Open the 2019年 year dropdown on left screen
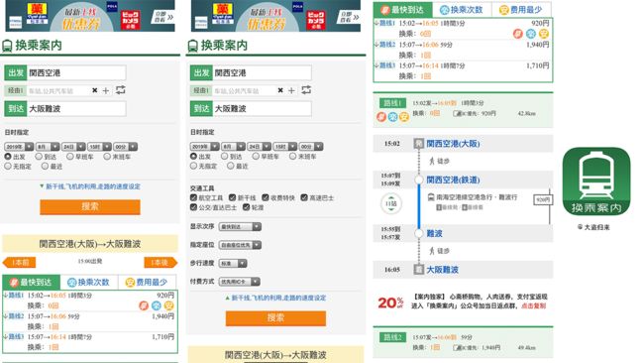The image size is (644, 363). coord(19,147)
